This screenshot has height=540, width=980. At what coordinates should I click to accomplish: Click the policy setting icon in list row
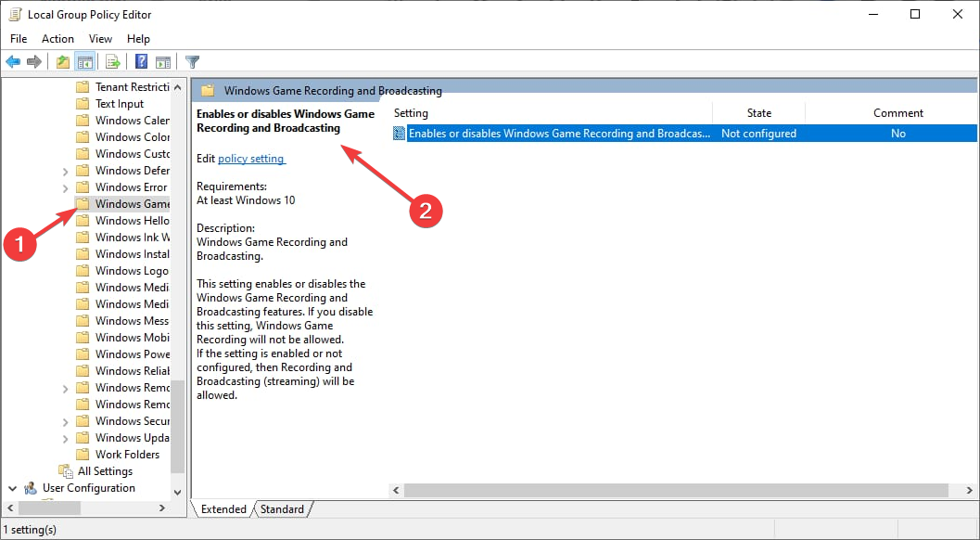[x=399, y=134]
